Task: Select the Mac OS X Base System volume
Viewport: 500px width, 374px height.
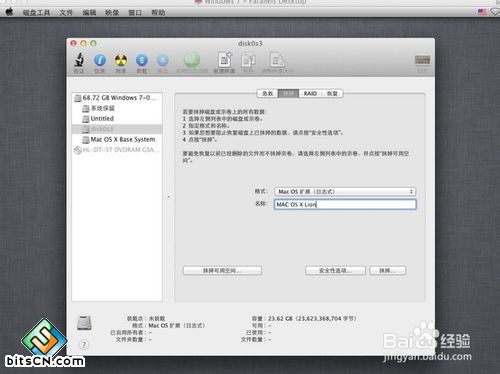Action: 117,139
